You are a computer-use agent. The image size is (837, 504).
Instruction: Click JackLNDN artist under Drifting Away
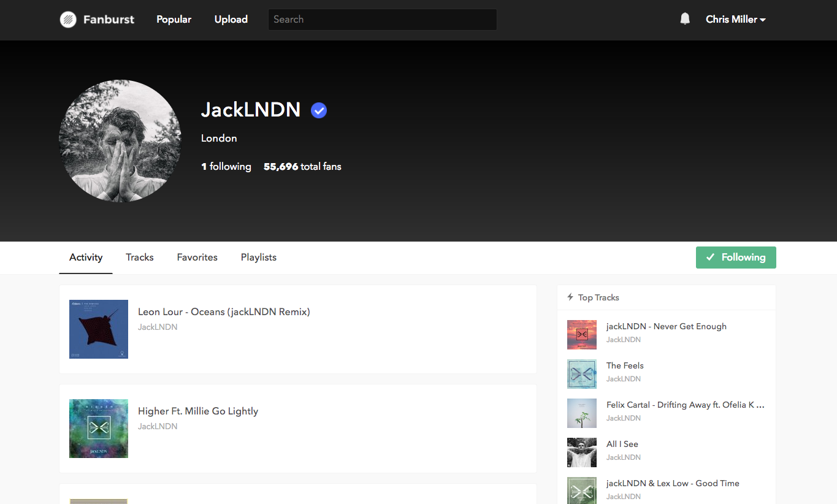coord(624,418)
